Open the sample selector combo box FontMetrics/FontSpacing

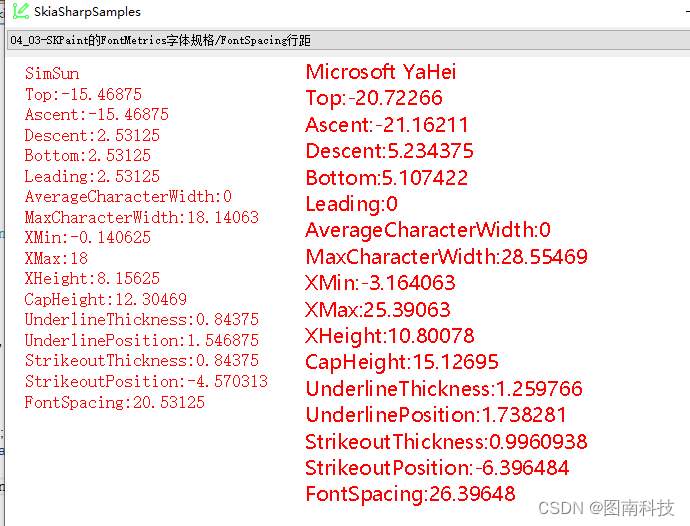pyautogui.click(x=348, y=40)
